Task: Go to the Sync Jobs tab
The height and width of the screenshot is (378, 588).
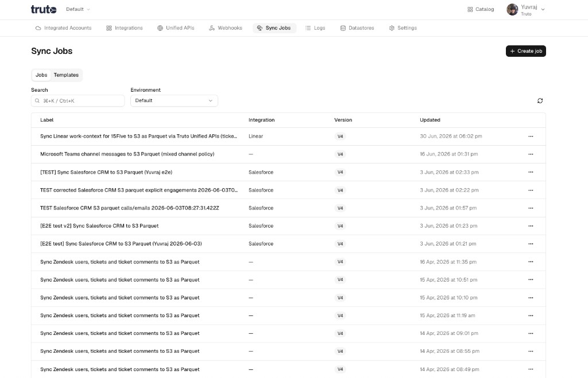Action: [274, 28]
